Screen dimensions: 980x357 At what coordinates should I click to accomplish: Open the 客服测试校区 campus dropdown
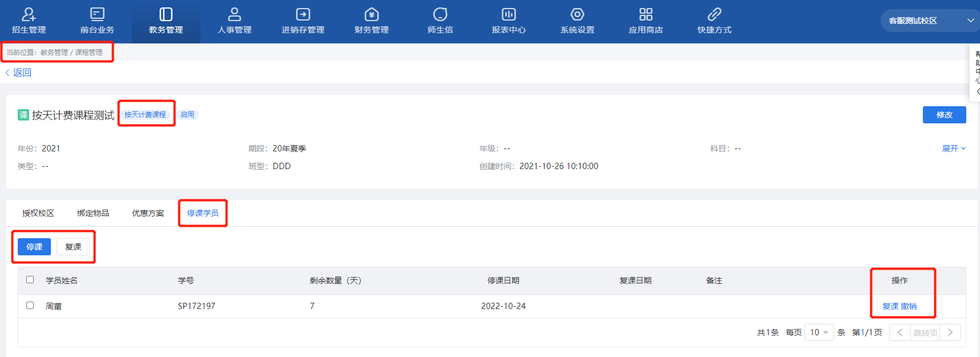[930, 21]
